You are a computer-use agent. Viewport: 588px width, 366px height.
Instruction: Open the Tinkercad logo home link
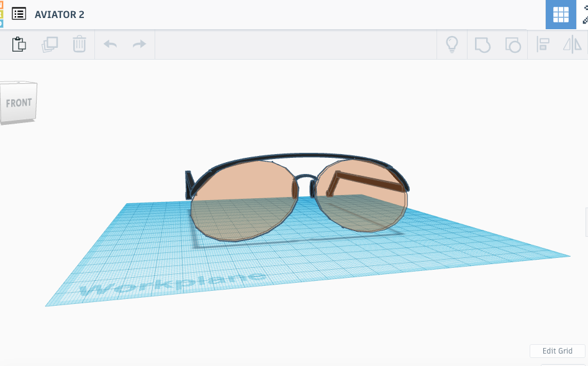click(1, 14)
